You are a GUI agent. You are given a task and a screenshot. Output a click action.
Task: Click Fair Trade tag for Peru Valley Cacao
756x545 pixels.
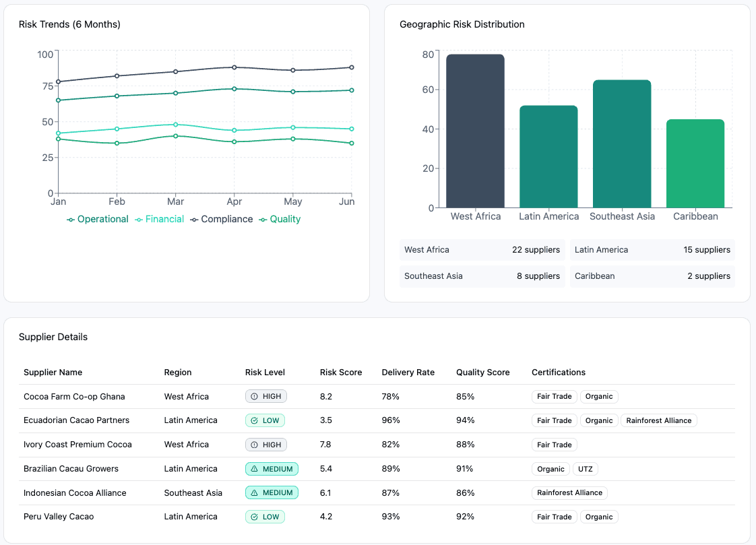[x=555, y=517]
